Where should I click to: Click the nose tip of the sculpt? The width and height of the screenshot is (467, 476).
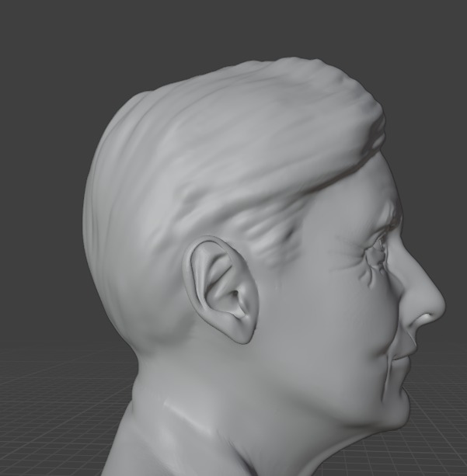point(437,307)
